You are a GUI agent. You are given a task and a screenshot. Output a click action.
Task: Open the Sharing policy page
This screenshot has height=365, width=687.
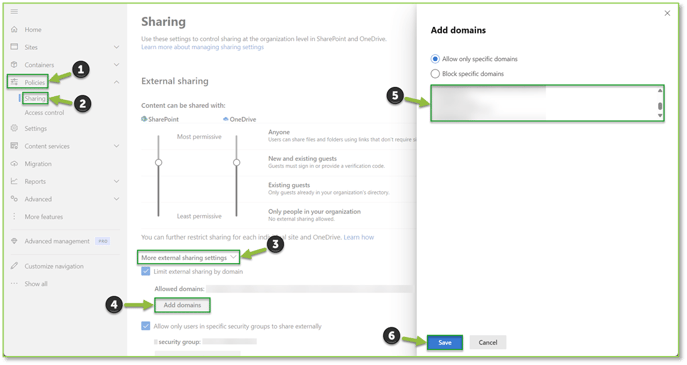coord(35,99)
